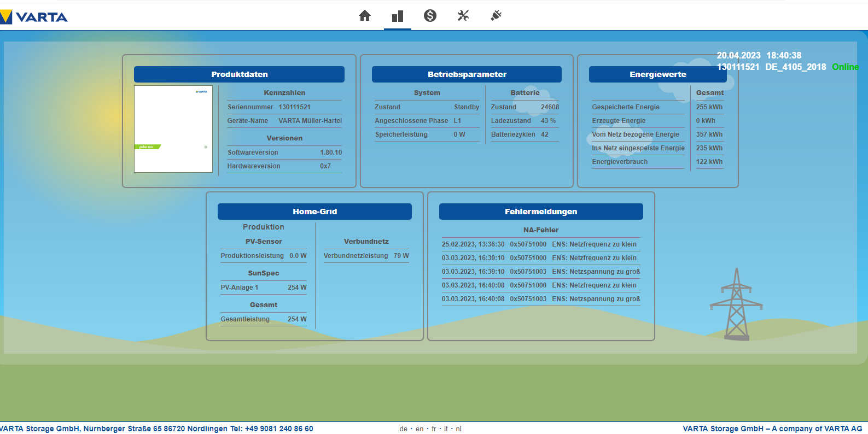Click the PV-Sensor subheading
Screen dimensions: 868x434
tap(264, 242)
